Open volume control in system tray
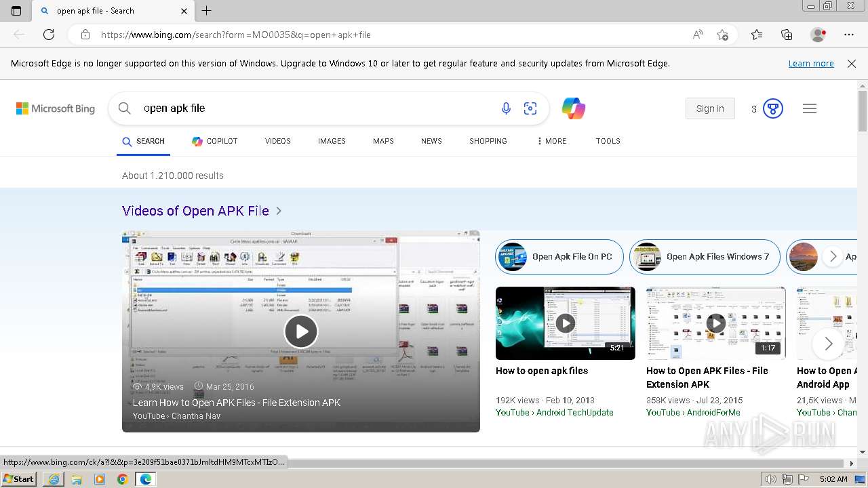Viewport: 868px width, 488px height. tap(771, 479)
